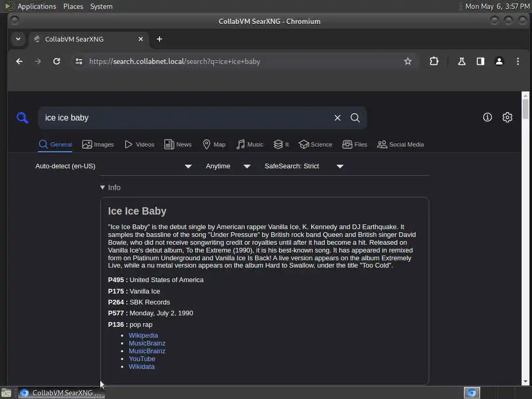This screenshot has width=532, height=399.
Task: Open the Places menu
Action: pos(73,6)
